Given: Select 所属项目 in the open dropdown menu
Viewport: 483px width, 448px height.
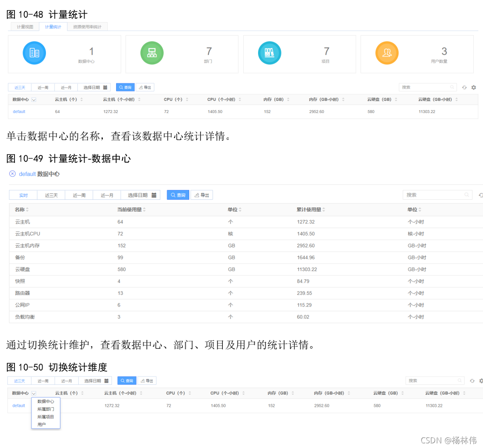Looking at the screenshot, I should [45, 417].
